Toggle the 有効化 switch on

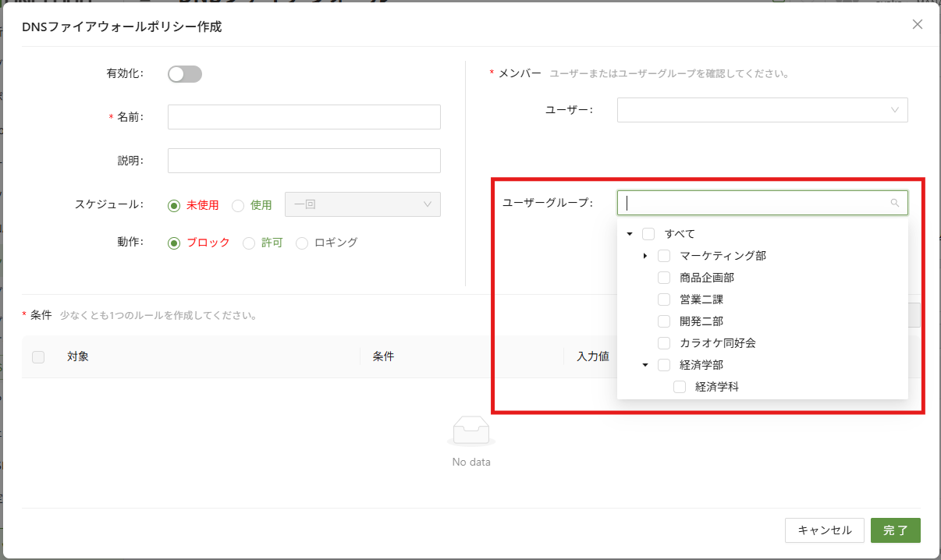coord(185,74)
